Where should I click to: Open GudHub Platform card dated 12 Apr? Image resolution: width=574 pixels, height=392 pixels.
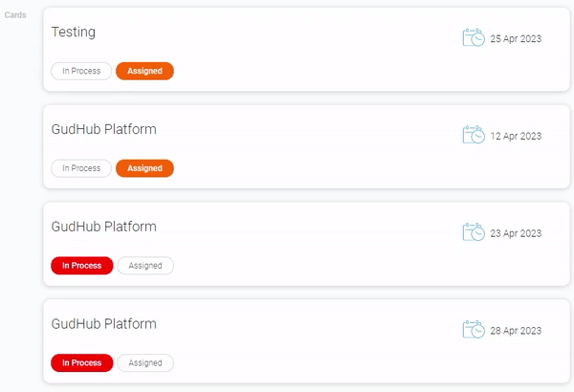point(103,129)
